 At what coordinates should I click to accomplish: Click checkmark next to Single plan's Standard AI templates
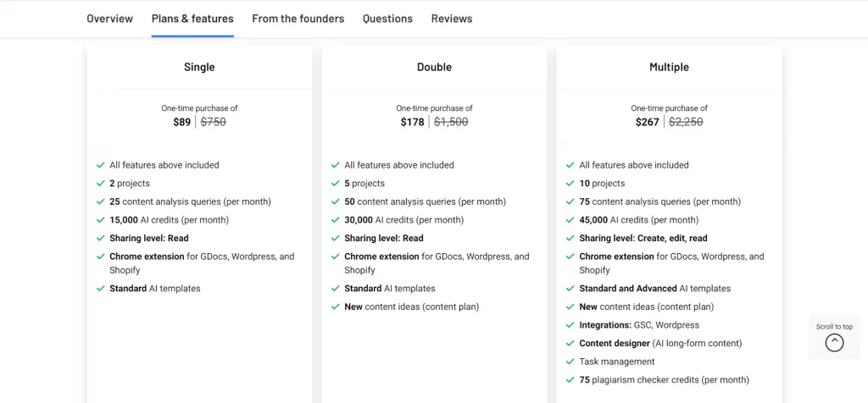(x=101, y=289)
